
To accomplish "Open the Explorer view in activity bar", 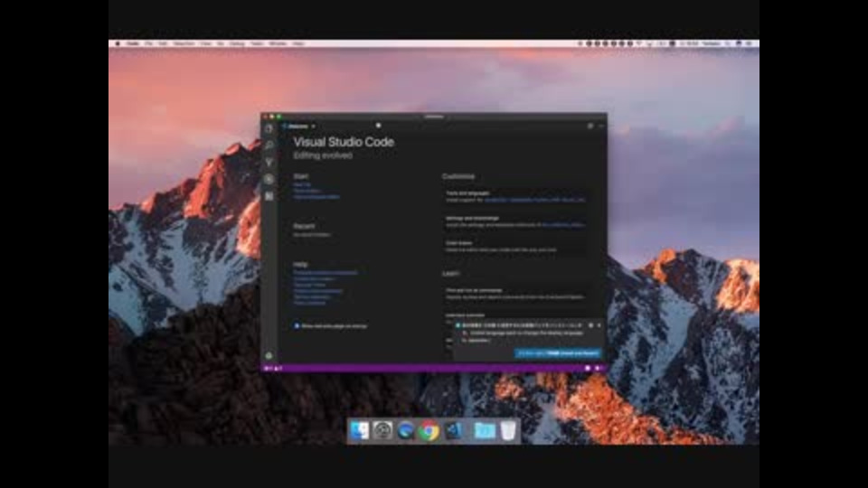I will (269, 129).
